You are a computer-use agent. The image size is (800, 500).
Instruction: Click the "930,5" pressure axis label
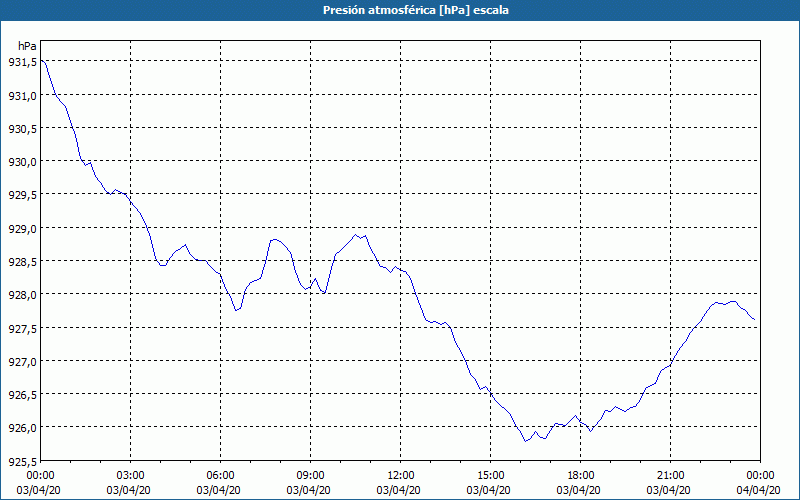[22, 129]
